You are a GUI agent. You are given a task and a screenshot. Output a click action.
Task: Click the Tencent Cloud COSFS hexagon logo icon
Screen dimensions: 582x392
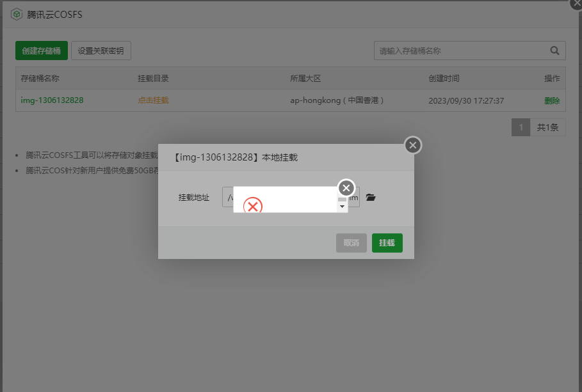(x=17, y=14)
